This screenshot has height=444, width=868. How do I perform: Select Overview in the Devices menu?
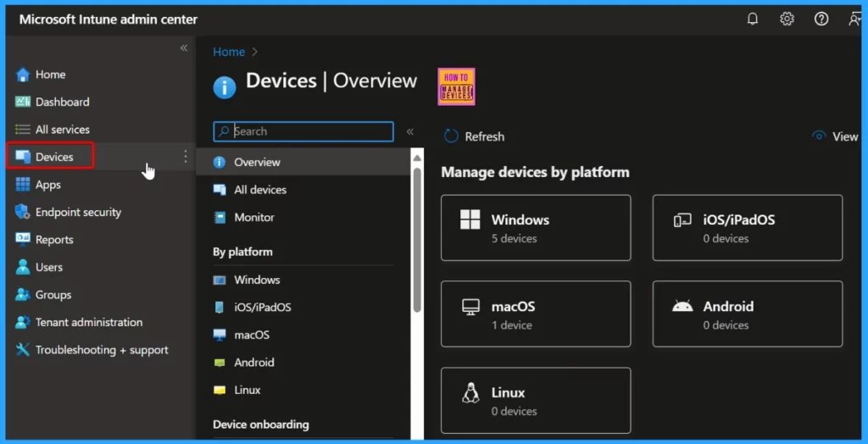coord(303,162)
